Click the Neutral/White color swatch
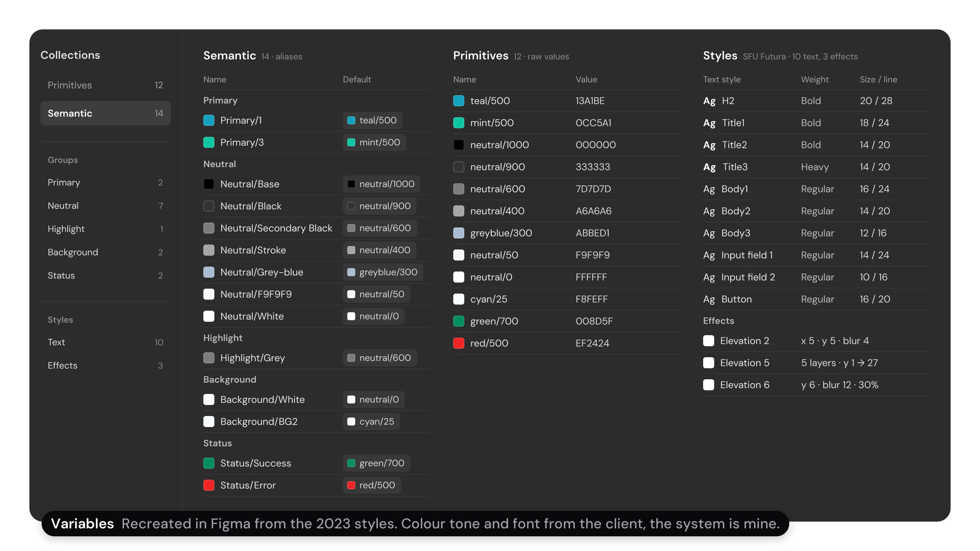This screenshot has height=551, width=980. point(209,317)
